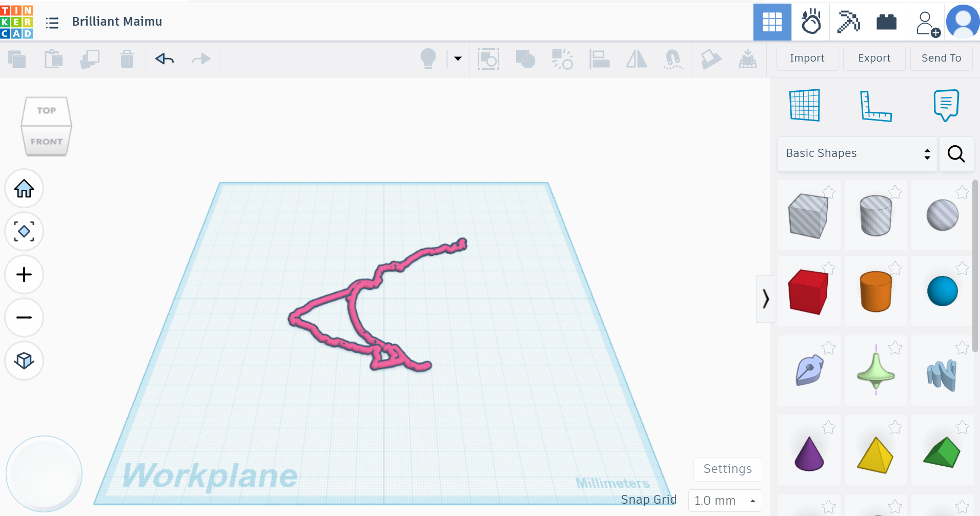Select the Ruler tool
The width and height of the screenshot is (980, 516).
click(875, 106)
